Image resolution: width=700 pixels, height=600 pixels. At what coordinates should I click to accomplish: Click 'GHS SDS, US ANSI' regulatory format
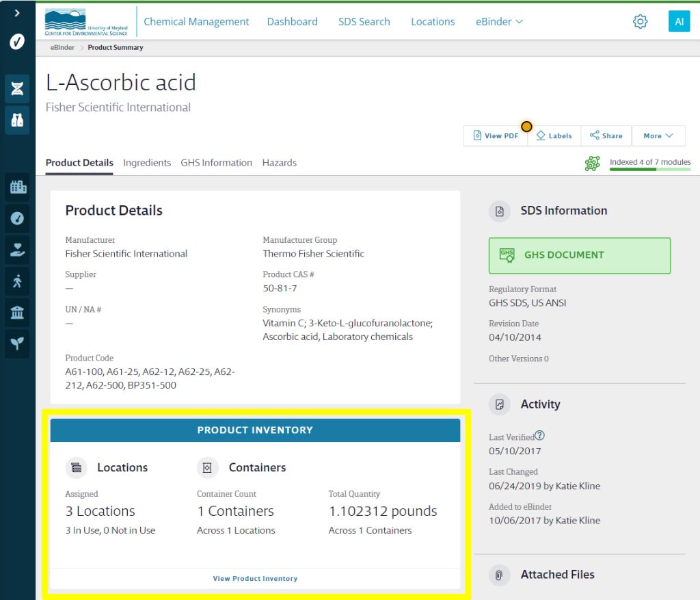pos(527,303)
